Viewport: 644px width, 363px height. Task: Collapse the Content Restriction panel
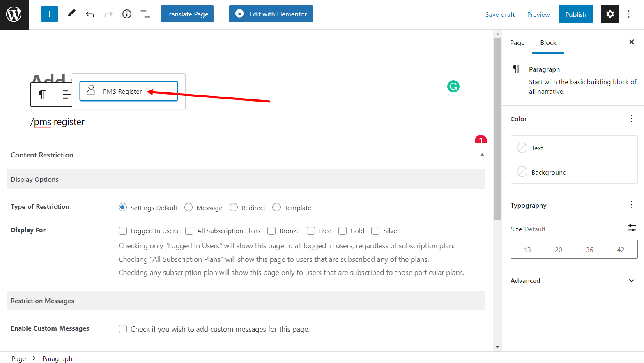point(482,155)
